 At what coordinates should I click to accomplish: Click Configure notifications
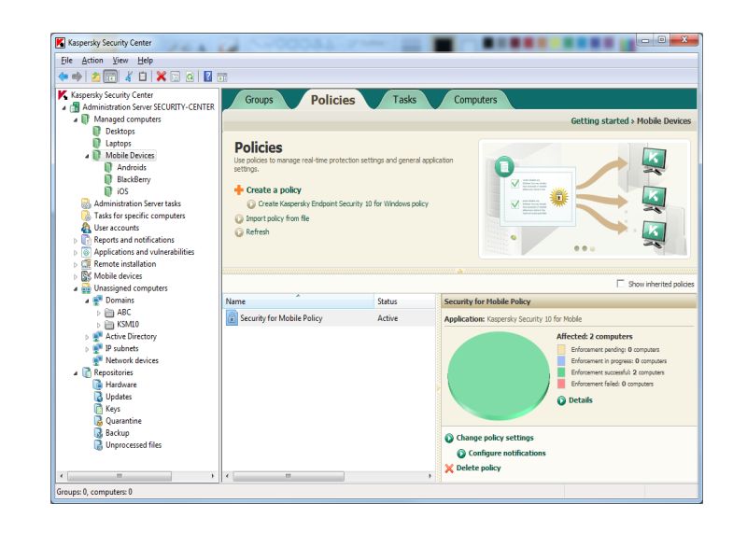(x=507, y=453)
